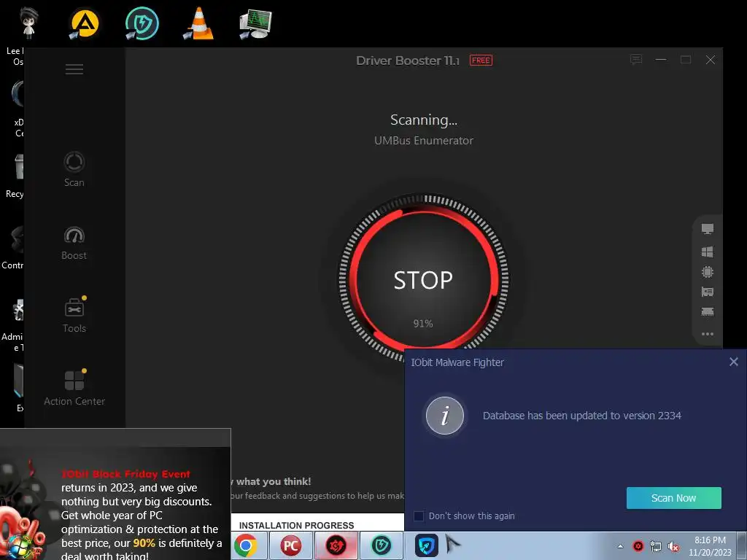Show CPU info in the device panel

pyautogui.click(x=708, y=272)
